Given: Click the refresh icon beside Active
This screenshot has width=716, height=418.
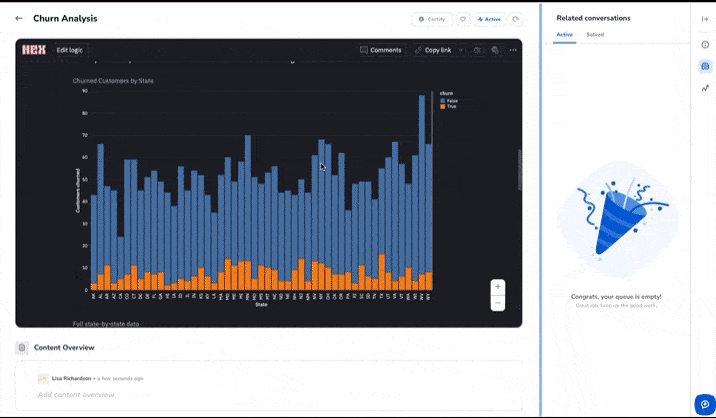Looking at the screenshot, I should [516, 19].
